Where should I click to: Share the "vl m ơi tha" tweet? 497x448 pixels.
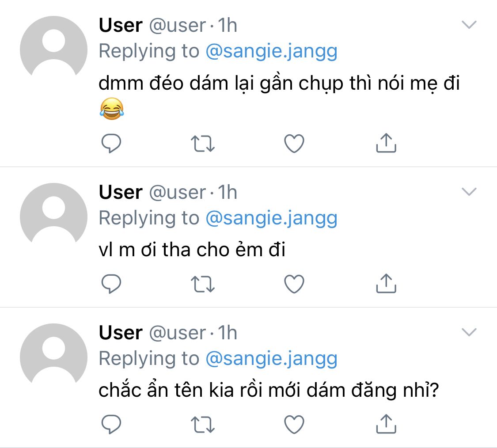(386, 284)
